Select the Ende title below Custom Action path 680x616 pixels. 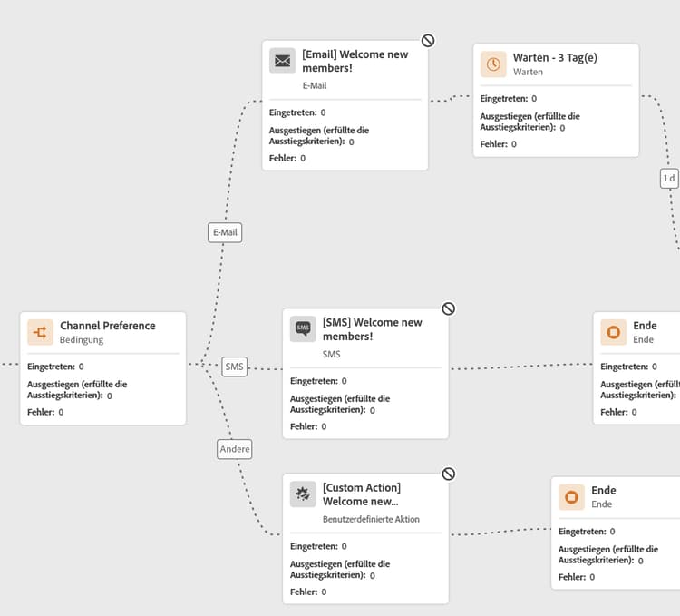pyautogui.click(x=603, y=490)
